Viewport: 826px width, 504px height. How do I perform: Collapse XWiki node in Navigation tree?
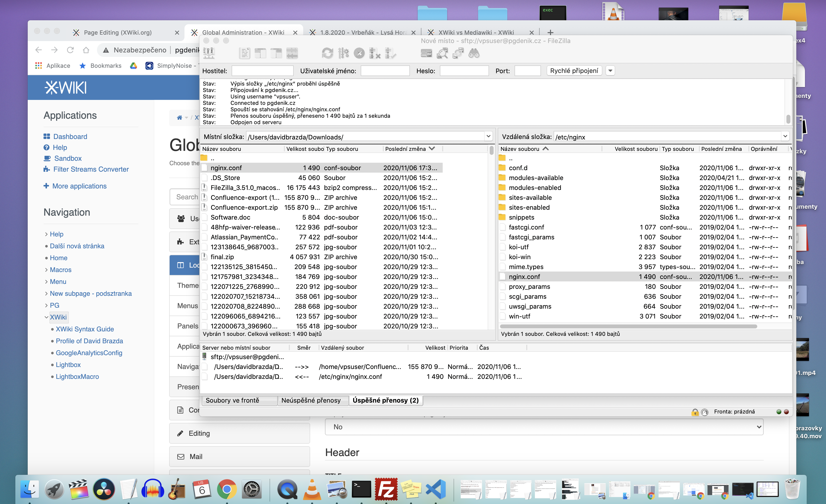click(x=46, y=317)
